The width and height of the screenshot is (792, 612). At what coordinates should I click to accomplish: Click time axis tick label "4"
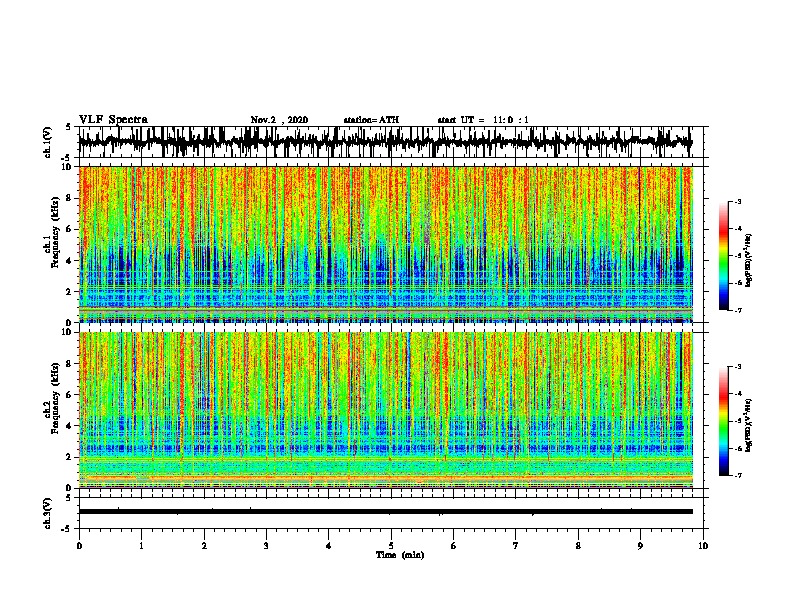point(329,546)
